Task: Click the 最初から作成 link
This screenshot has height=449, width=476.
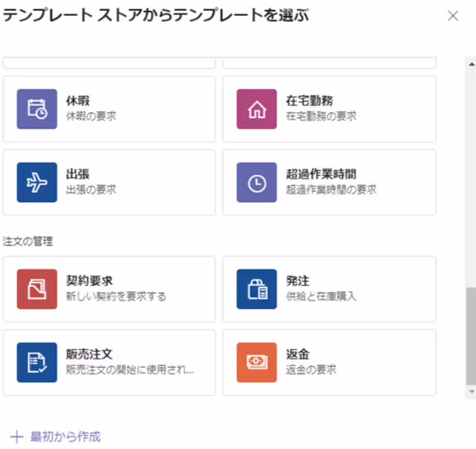Action: click(x=66, y=437)
